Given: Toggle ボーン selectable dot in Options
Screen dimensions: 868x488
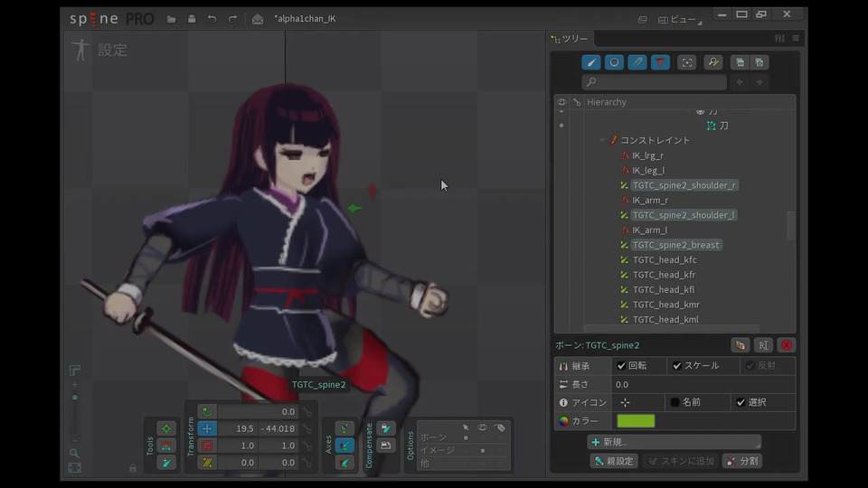Looking at the screenshot, I should click(466, 437).
